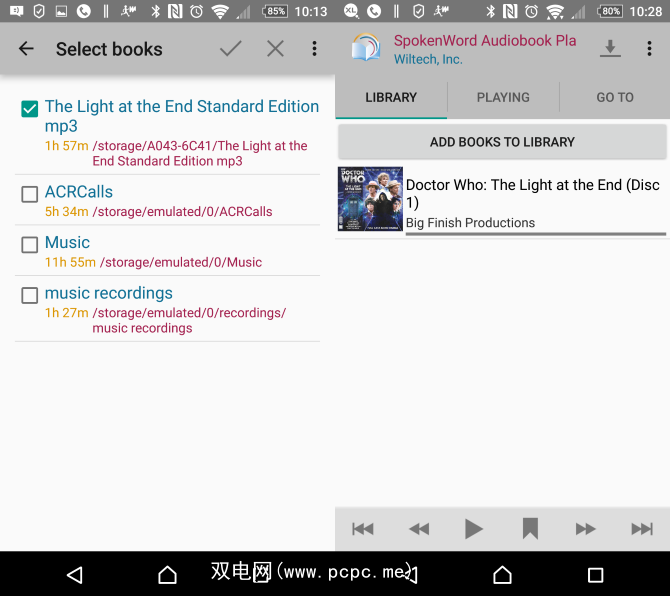This screenshot has height=596, width=670.
Task: Open overflow menu on Select books screen
Action: pos(314,49)
